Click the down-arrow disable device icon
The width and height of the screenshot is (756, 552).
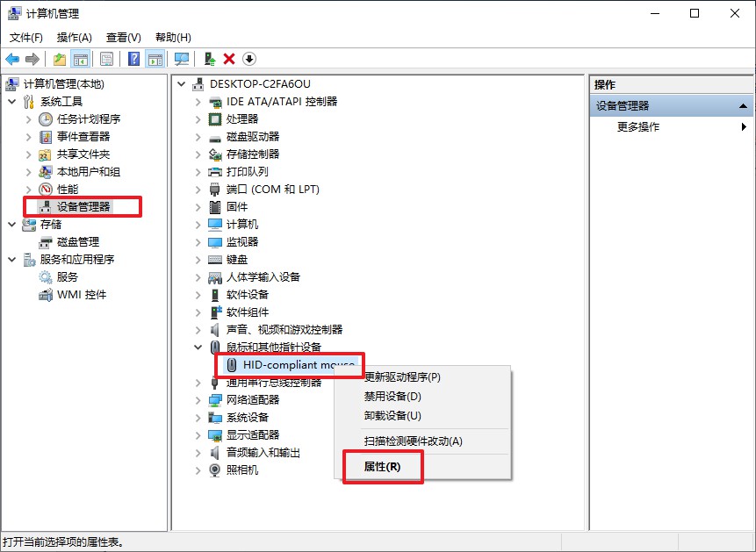pyautogui.click(x=248, y=60)
